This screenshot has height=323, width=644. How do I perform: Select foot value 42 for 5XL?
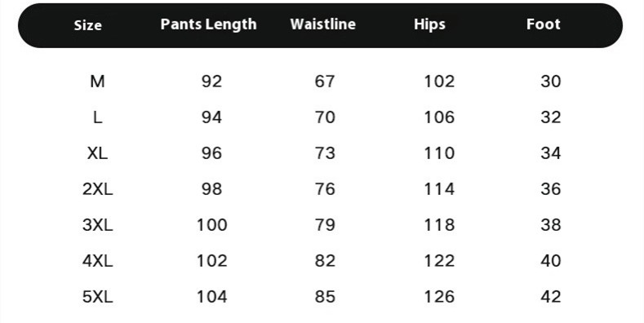click(550, 297)
